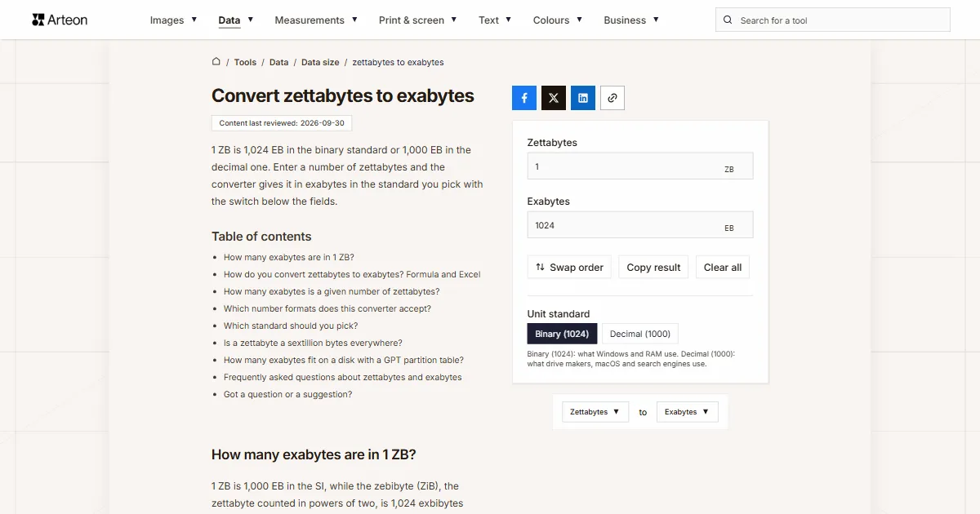Jump to 'Got a question or a suggestion?'
The height and width of the screenshot is (514, 980).
coord(288,394)
